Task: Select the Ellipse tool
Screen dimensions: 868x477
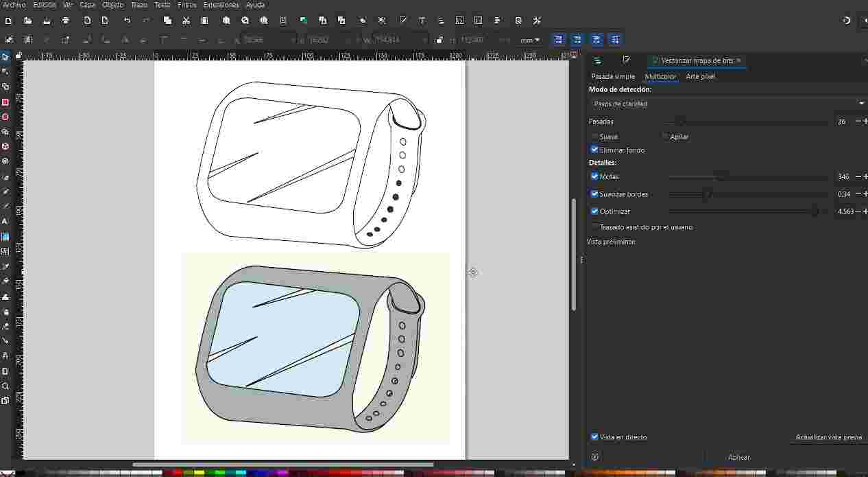Action: click(x=5, y=117)
